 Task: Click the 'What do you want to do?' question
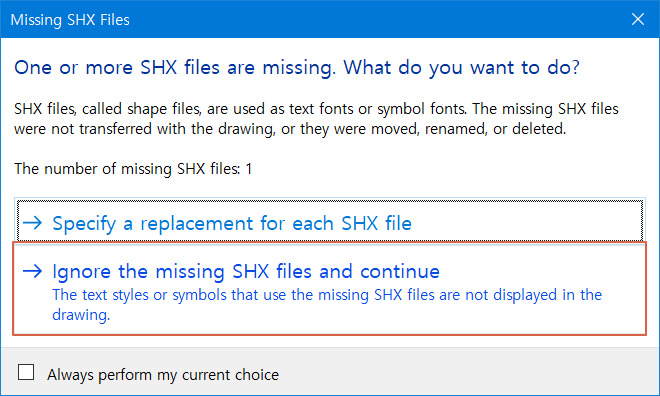(462, 67)
